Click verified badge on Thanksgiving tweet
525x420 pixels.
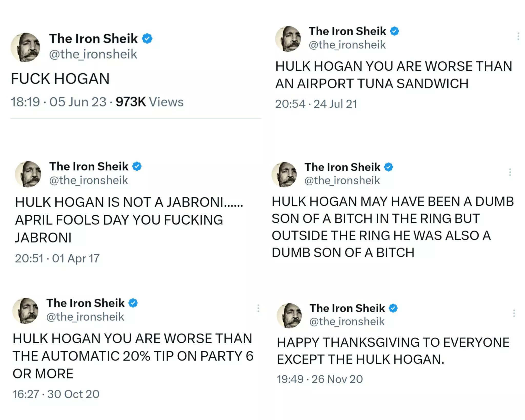pos(393,308)
